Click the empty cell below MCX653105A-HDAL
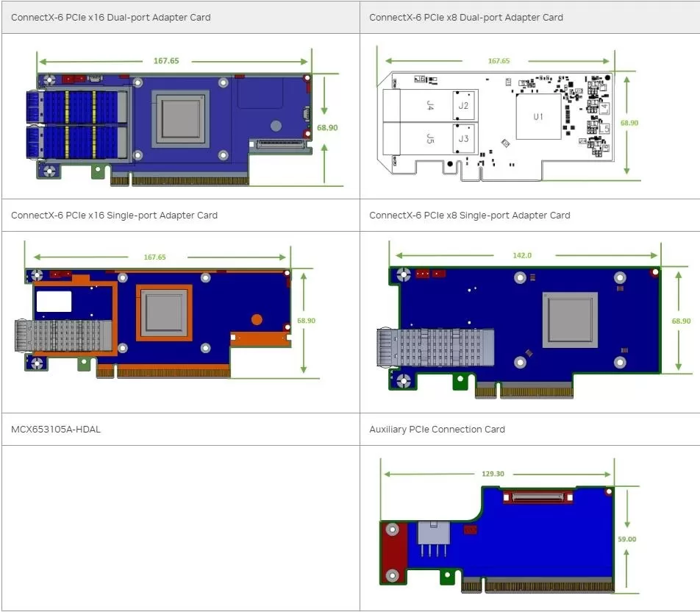Screen dimensions: 700x612 (181, 527)
